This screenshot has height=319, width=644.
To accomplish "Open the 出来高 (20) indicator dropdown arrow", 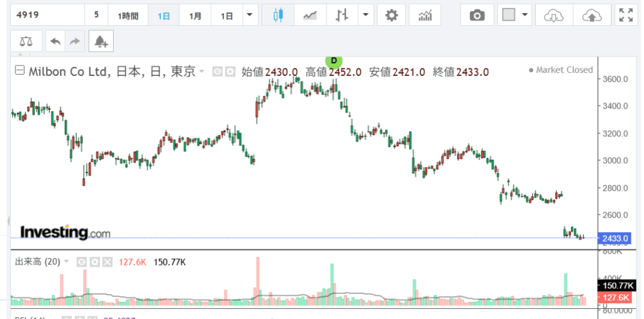I will (67, 262).
